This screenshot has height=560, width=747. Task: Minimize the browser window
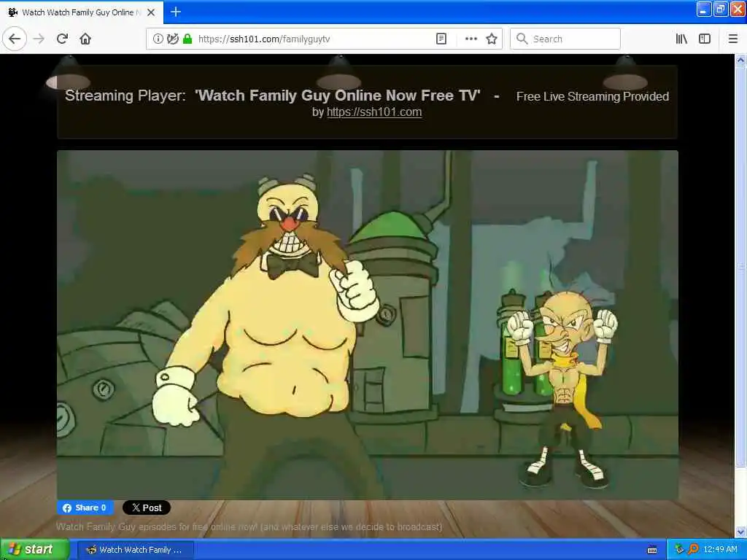tap(703, 9)
